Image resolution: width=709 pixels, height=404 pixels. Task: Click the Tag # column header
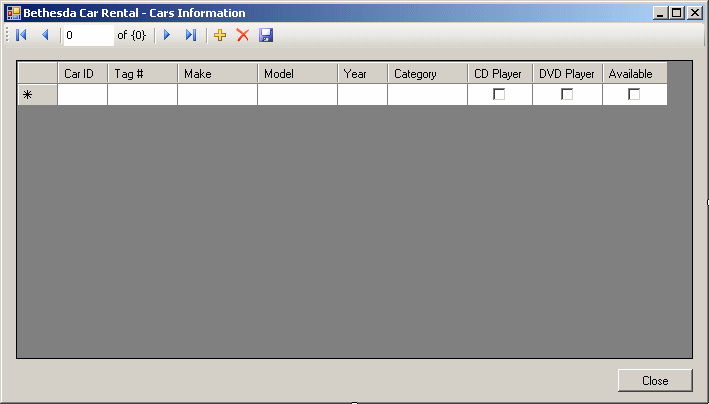pyautogui.click(x=142, y=73)
